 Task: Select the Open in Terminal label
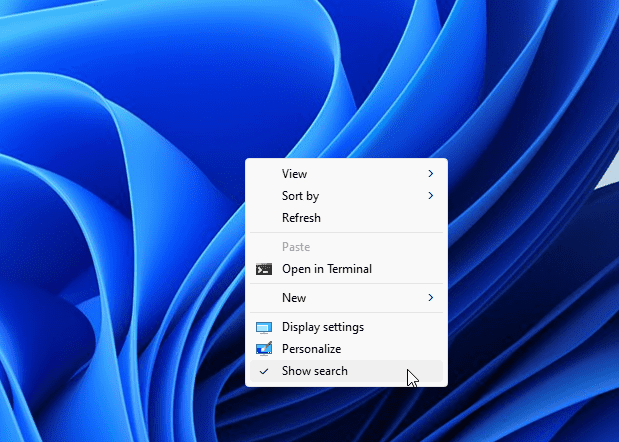click(x=327, y=269)
